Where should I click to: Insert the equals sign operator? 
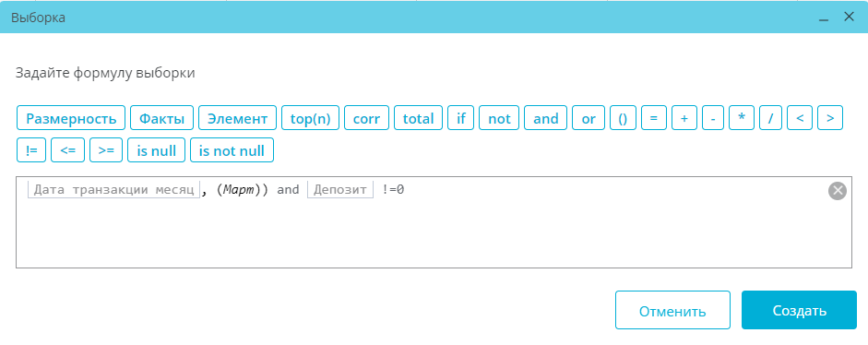[654, 118]
